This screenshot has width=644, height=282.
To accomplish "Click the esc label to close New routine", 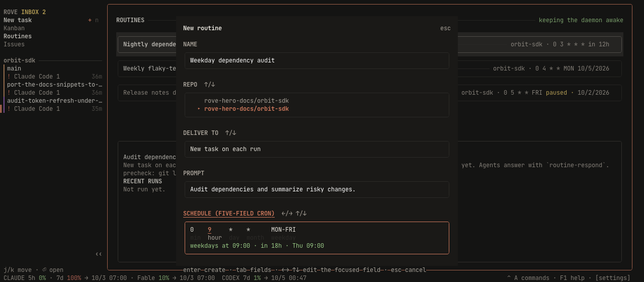I will [445, 28].
